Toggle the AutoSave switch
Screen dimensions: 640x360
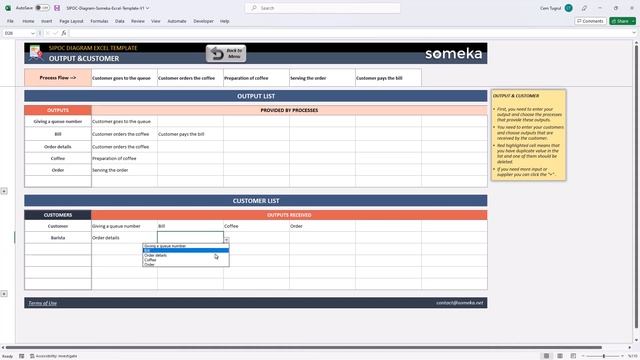coord(42,8)
